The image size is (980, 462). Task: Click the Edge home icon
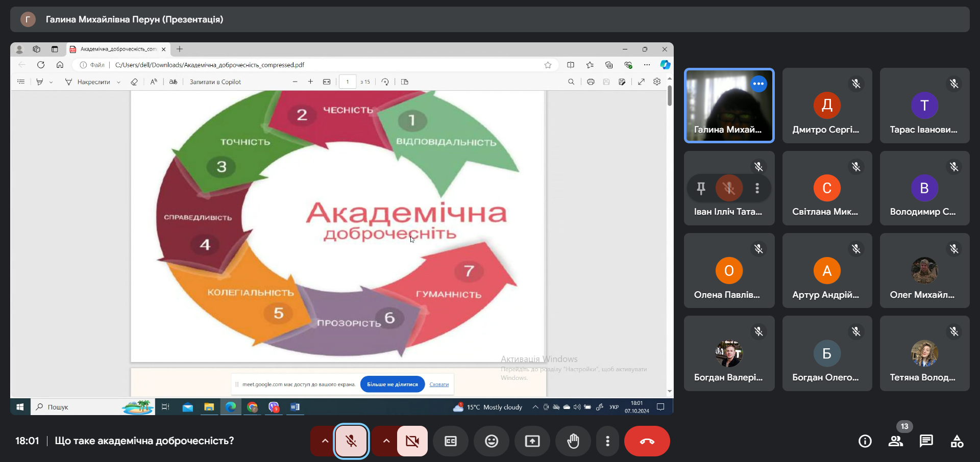tap(60, 65)
